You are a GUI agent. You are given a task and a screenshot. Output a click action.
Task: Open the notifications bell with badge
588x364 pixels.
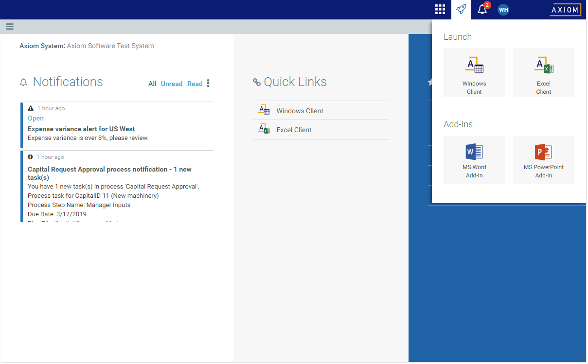coord(482,9)
